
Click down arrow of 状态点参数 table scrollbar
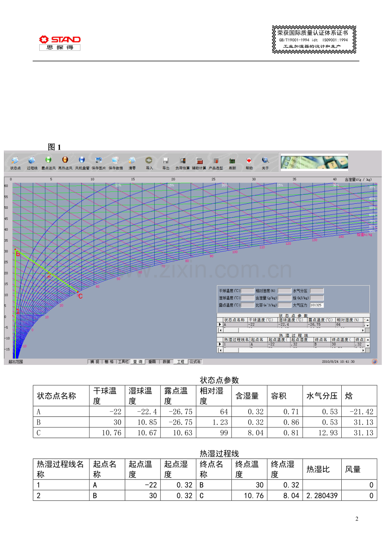click(368, 325)
